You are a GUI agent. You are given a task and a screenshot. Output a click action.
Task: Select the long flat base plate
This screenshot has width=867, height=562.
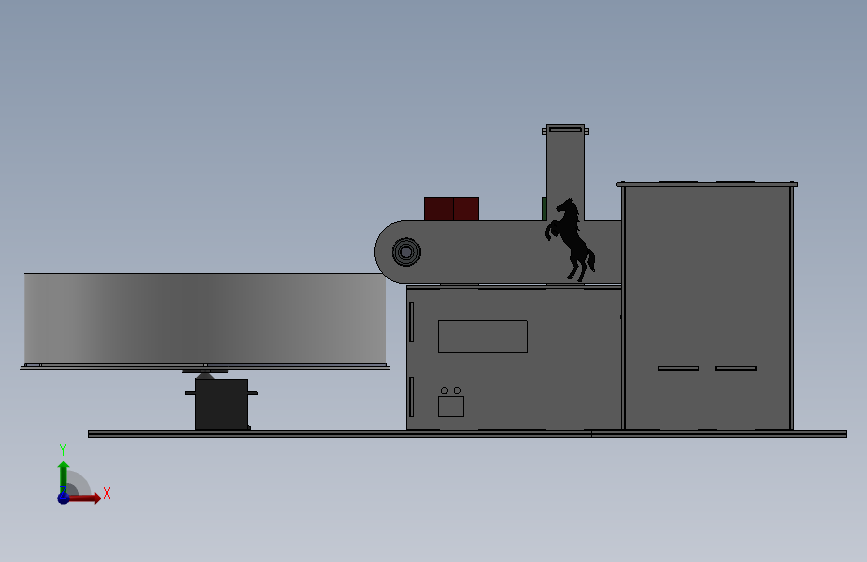tap(467, 434)
